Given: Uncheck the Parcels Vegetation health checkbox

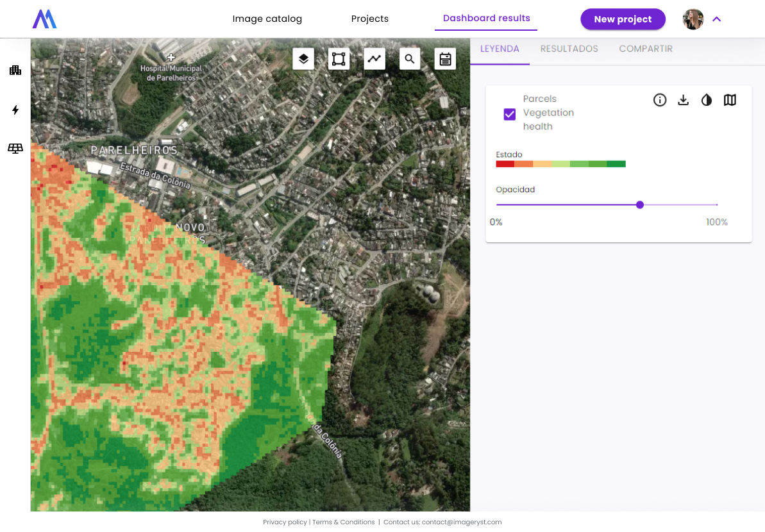Looking at the screenshot, I should tap(510, 114).
